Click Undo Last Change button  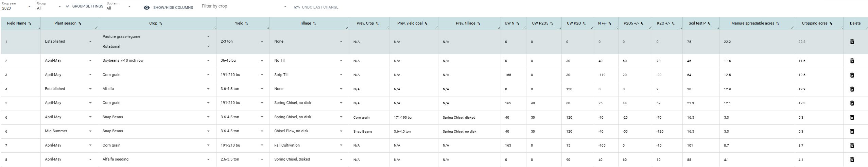(x=316, y=7)
